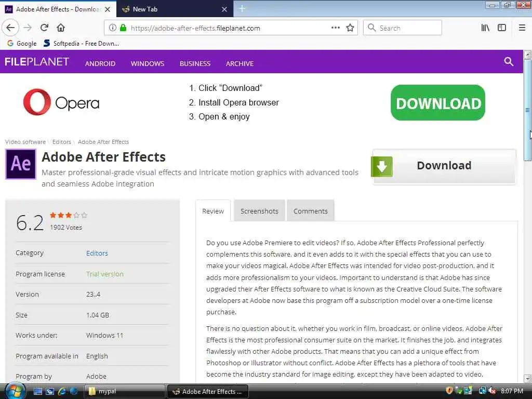Click the Adobe After Effects Ae logo
The width and height of the screenshot is (532, 399).
tap(21, 164)
